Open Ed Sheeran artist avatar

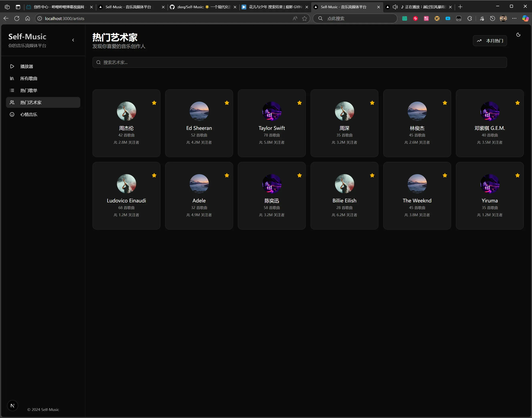coord(199,111)
